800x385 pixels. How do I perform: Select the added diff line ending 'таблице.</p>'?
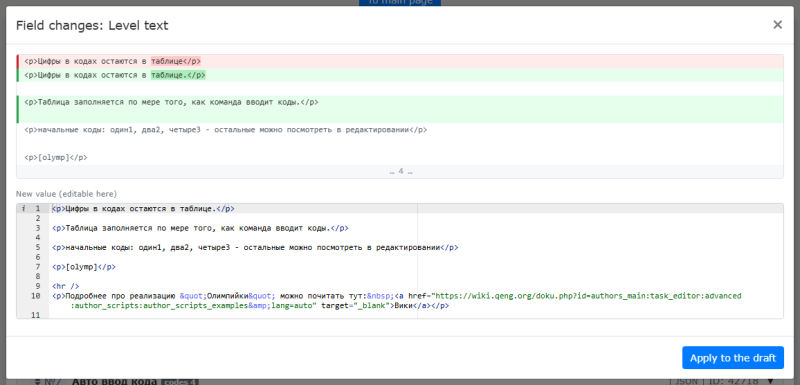(400, 75)
